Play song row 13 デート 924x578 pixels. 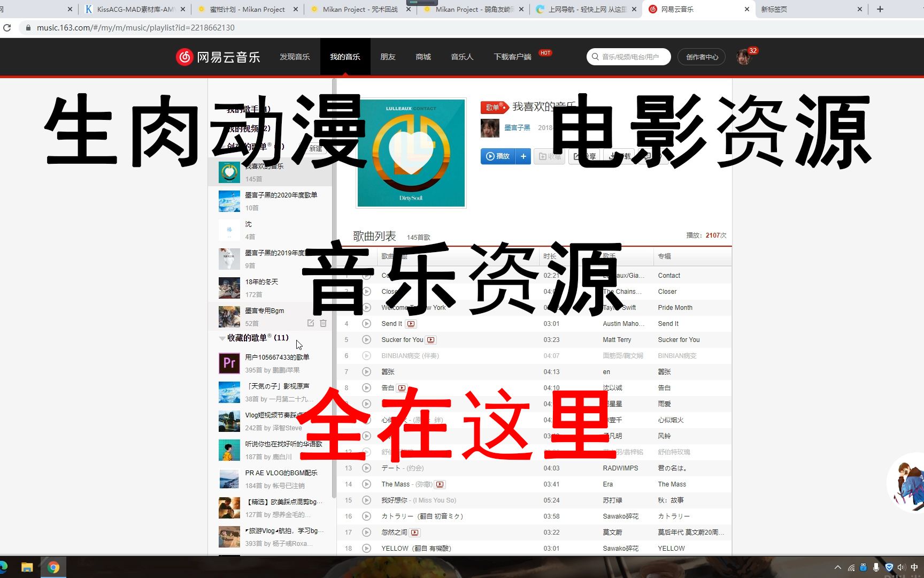click(x=366, y=468)
